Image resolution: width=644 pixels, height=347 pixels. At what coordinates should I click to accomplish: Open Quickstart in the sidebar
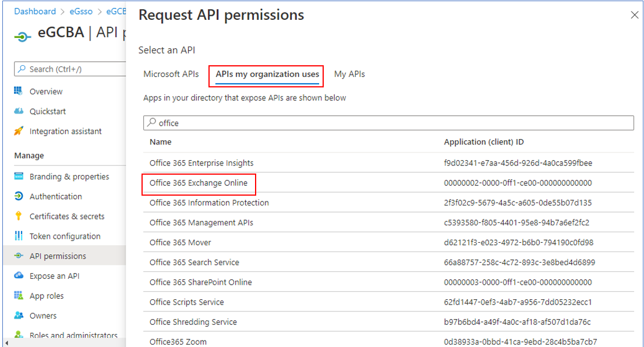pyautogui.click(x=48, y=111)
